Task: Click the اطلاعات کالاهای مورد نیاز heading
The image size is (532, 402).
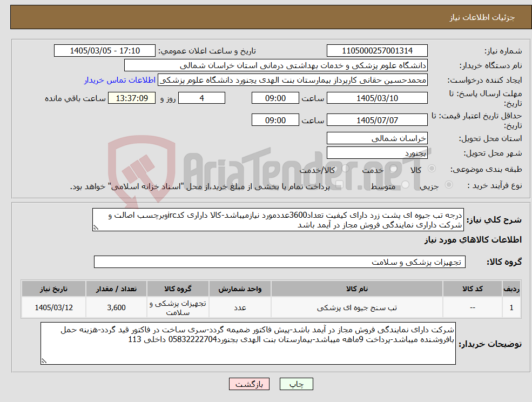Action: [473, 240]
